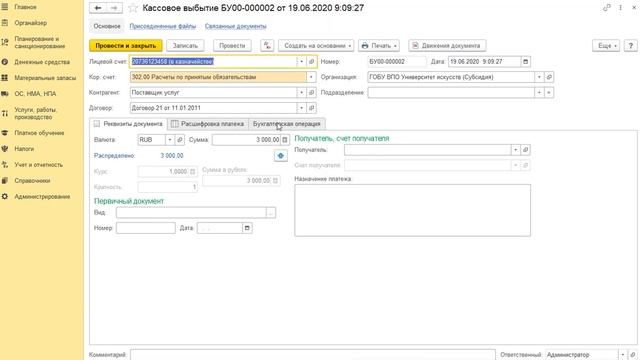
Task: Click ellipsis button of Вид field
Action: click(271, 212)
